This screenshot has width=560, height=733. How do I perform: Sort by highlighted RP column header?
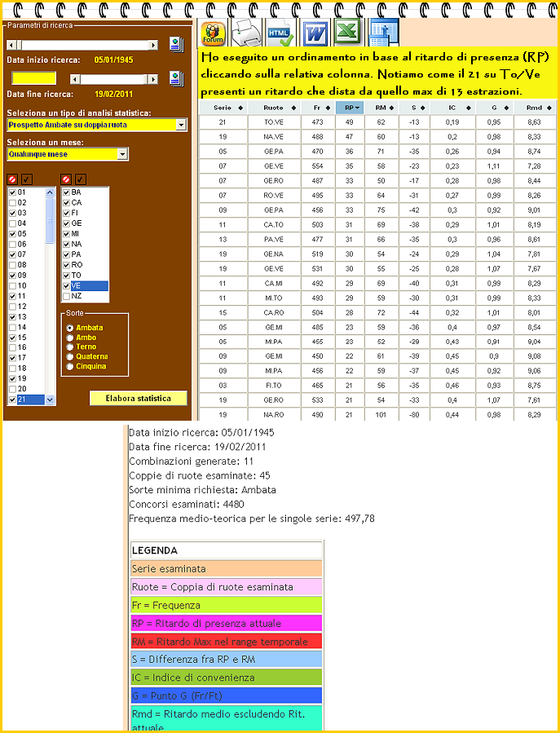[350, 108]
